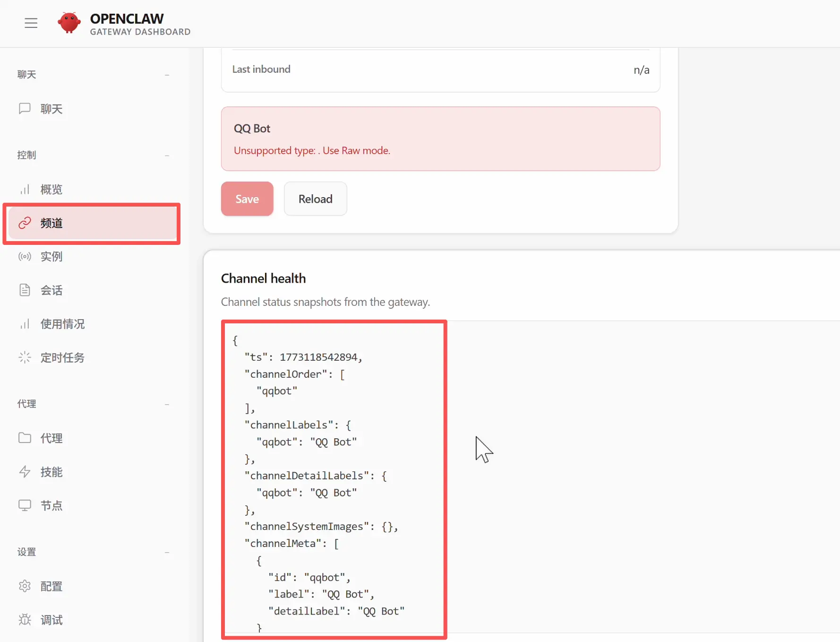Click the 实例 broadcast signal icon
The height and width of the screenshot is (642, 840).
click(x=25, y=257)
